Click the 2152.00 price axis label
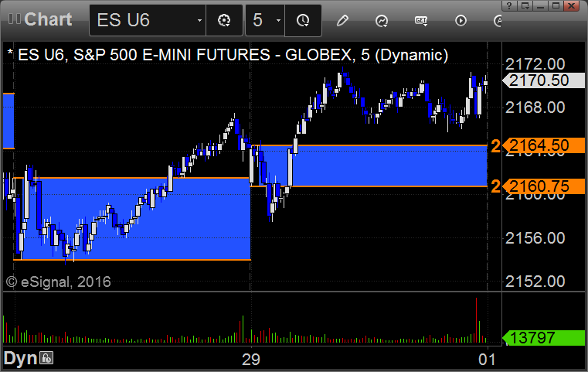 pyautogui.click(x=535, y=282)
